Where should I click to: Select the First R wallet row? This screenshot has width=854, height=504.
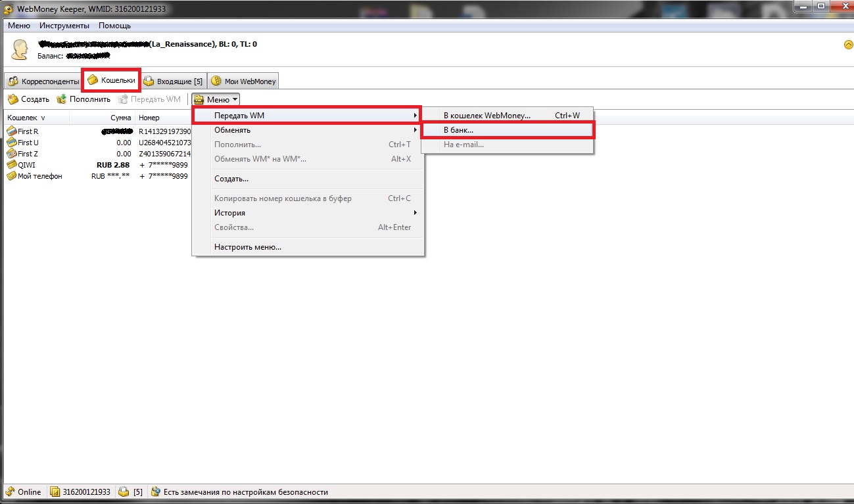point(98,132)
